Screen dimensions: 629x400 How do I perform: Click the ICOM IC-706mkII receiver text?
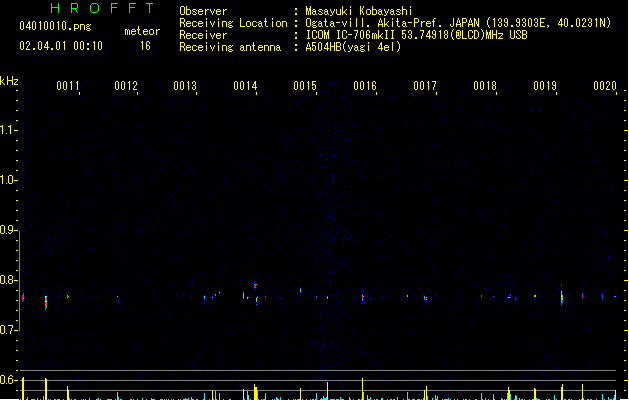[x=416, y=35]
